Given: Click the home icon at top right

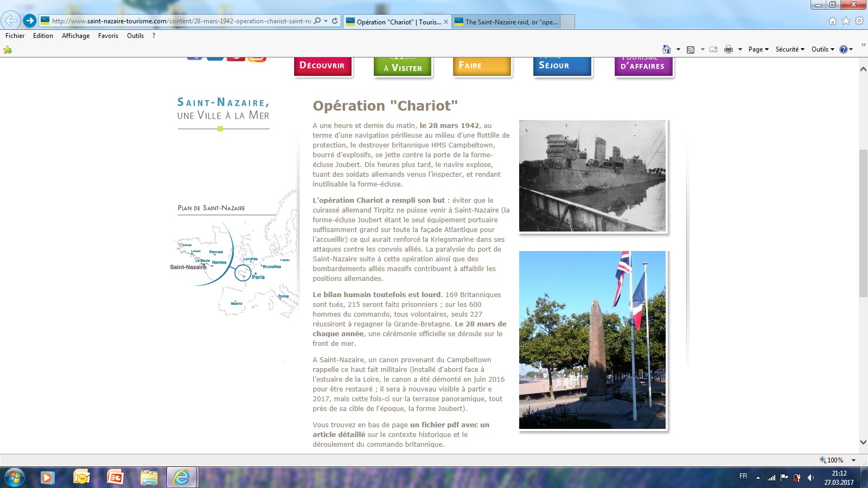Looking at the screenshot, I should pyautogui.click(x=833, y=21).
